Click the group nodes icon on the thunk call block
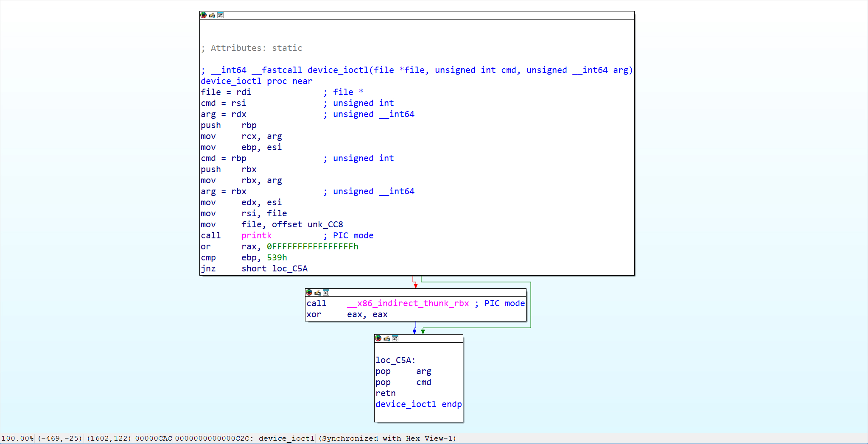 coord(326,293)
